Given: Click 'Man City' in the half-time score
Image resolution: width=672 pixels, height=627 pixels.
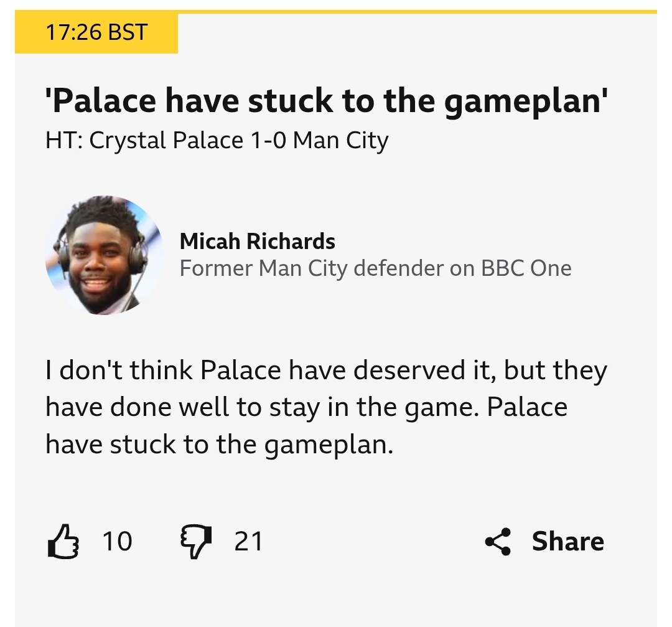Looking at the screenshot, I should pos(340,139).
